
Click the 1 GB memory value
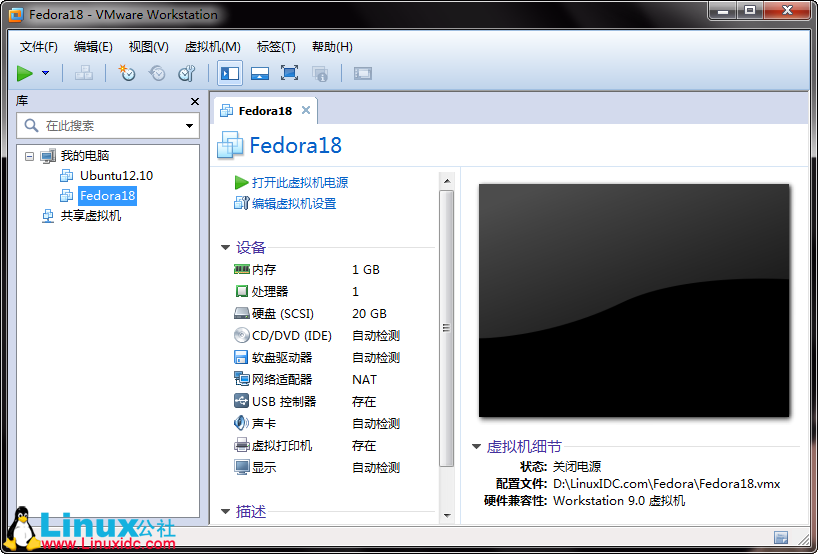pyautogui.click(x=366, y=270)
